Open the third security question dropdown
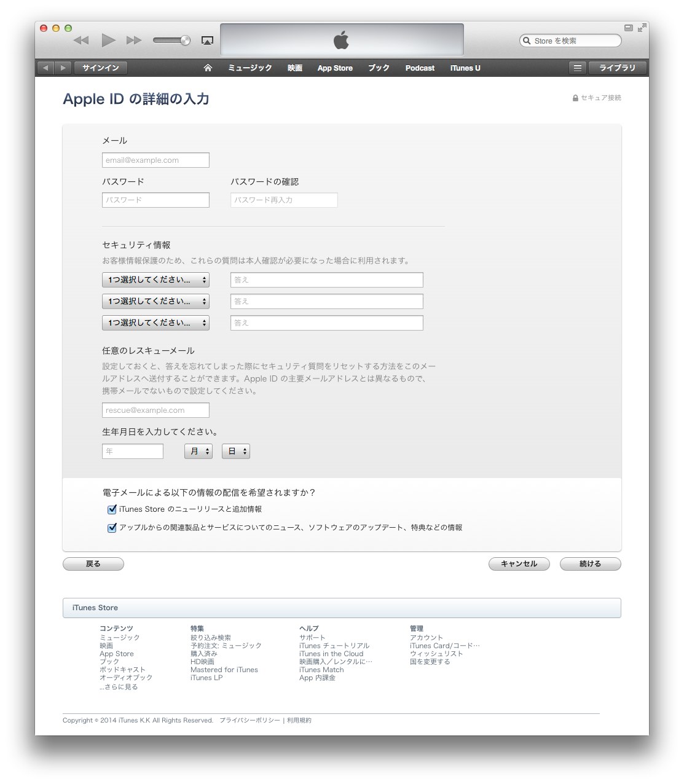The image size is (684, 784). 155,323
